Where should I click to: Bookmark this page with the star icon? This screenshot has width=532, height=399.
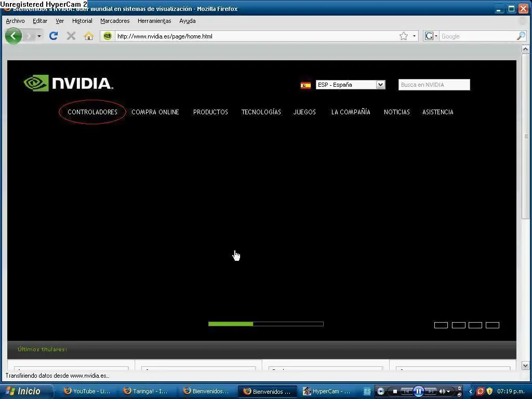403,36
